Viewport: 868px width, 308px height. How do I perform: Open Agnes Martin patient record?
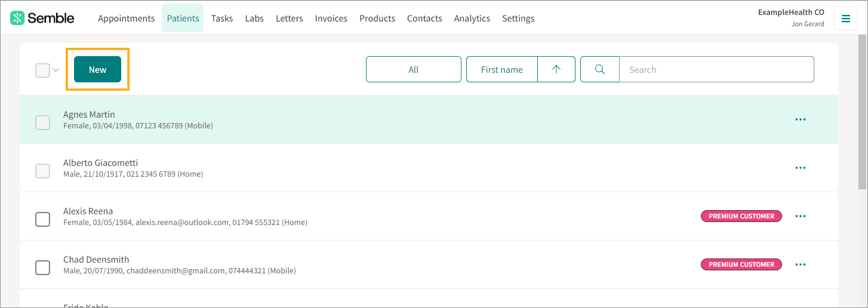pos(89,114)
